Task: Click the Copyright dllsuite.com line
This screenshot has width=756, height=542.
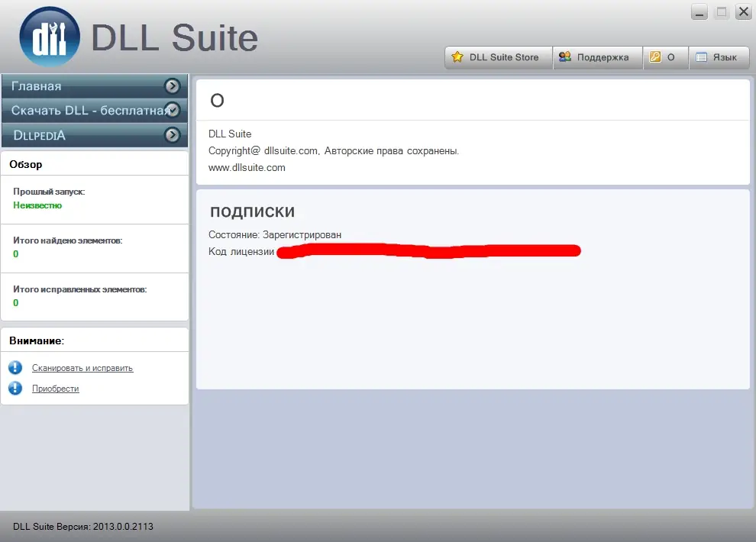Action: click(334, 151)
